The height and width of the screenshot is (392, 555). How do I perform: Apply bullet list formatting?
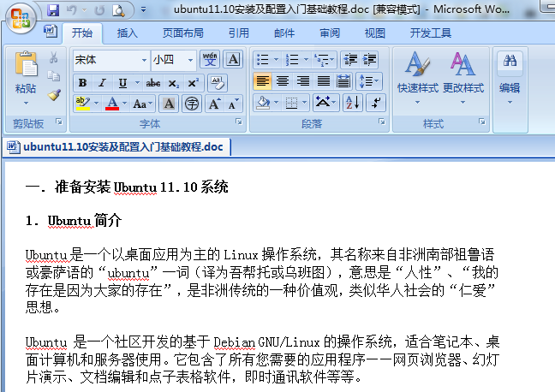tap(262, 59)
